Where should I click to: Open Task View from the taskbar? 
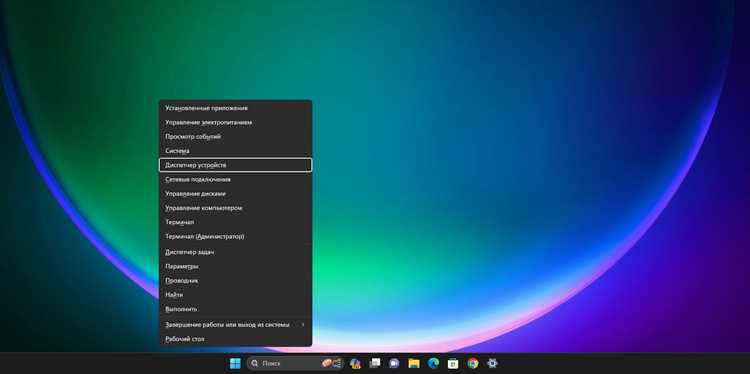pos(375,363)
